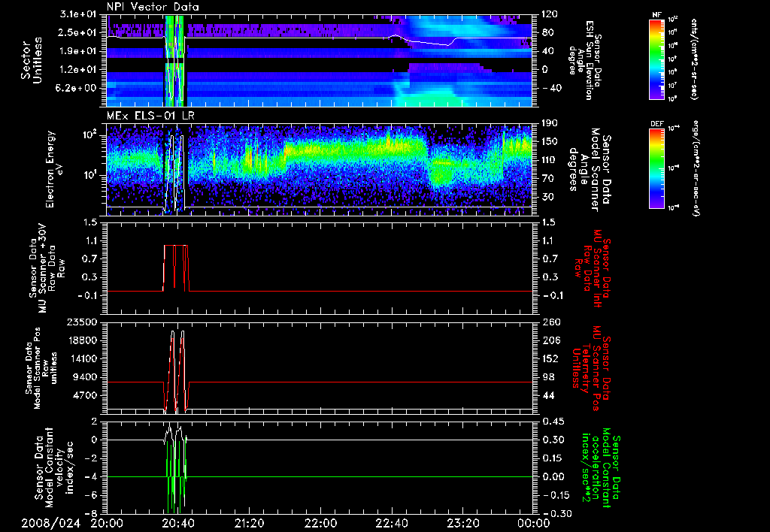Select the 18800 scanner position tick label
Image resolution: width=770 pixels, height=532 pixels.
[83, 340]
